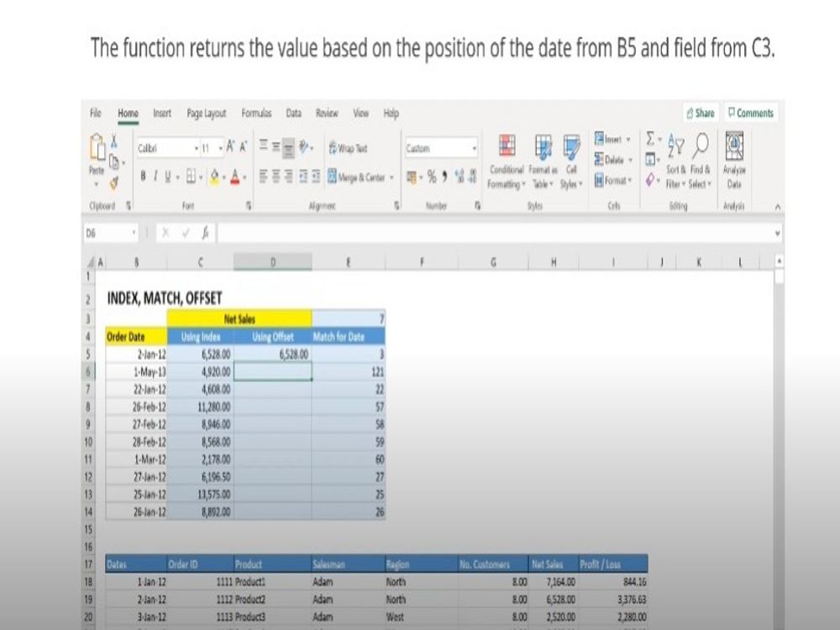Switch to the Page Layout tab

point(207,113)
